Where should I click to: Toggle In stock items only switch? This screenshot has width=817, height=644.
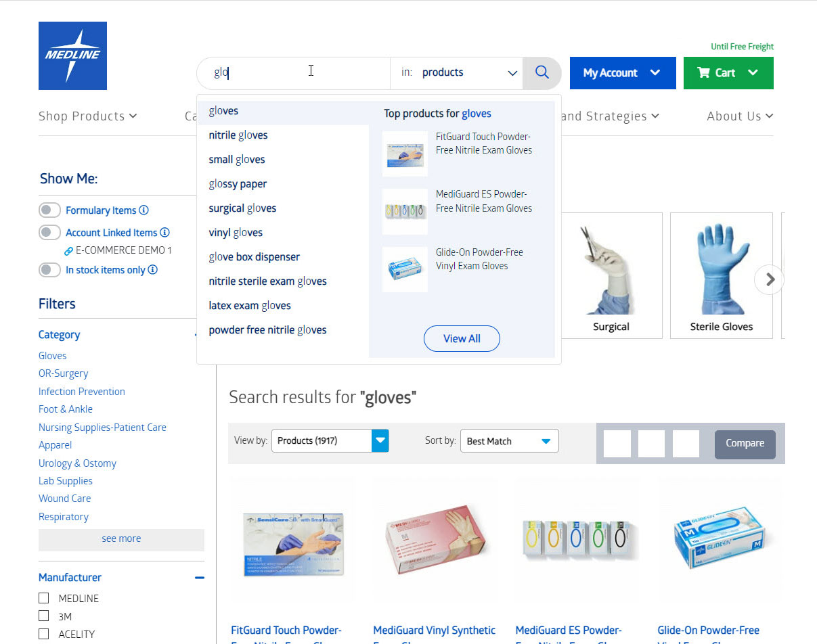[49, 270]
